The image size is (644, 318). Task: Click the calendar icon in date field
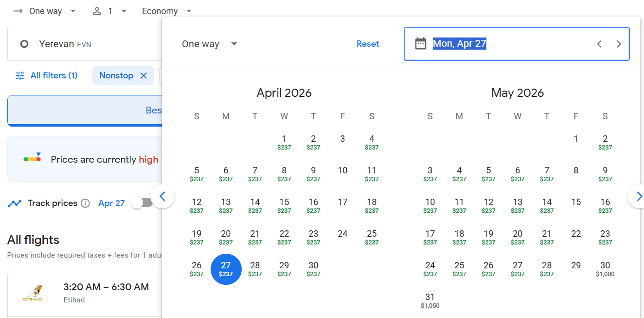click(420, 44)
